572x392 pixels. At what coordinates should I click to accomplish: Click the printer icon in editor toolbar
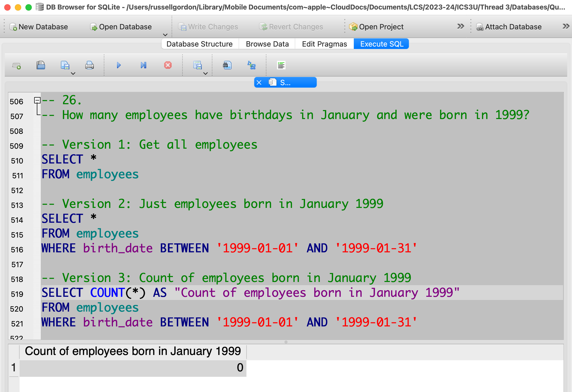89,65
